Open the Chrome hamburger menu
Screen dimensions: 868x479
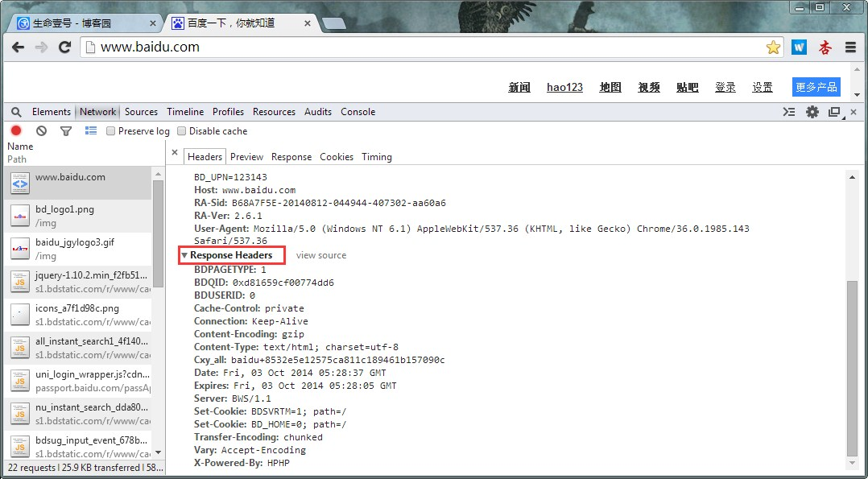(851, 47)
